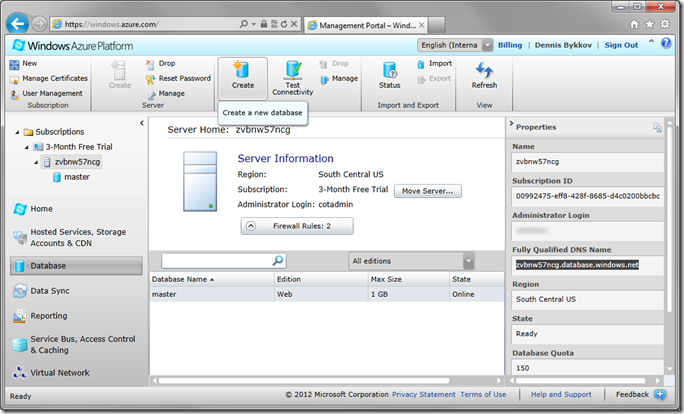Collapse the 3-Month Free Trial node
Viewport: 684px width, 414px height.
(27, 147)
